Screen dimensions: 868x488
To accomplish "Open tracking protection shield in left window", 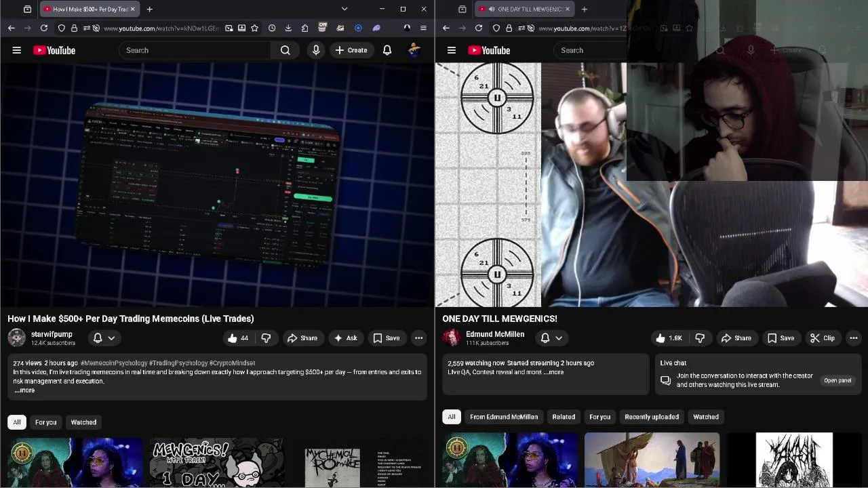I will [x=62, y=28].
